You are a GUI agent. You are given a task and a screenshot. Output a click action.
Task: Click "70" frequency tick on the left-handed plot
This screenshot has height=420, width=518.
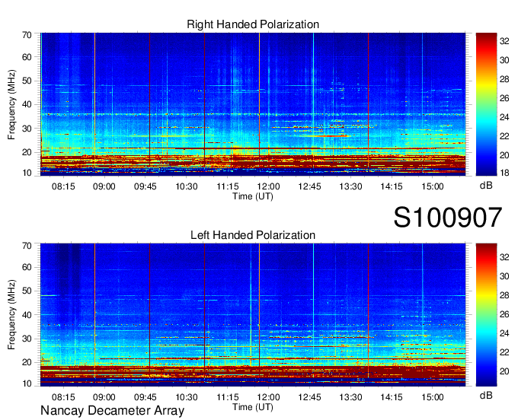click(x=27, y=246)
